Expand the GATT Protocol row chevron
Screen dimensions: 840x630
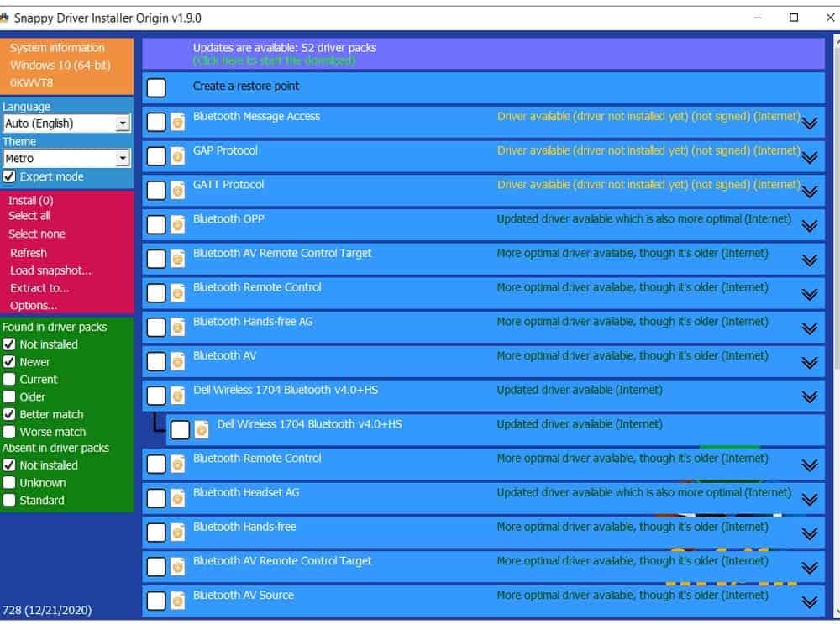[810, 192]
